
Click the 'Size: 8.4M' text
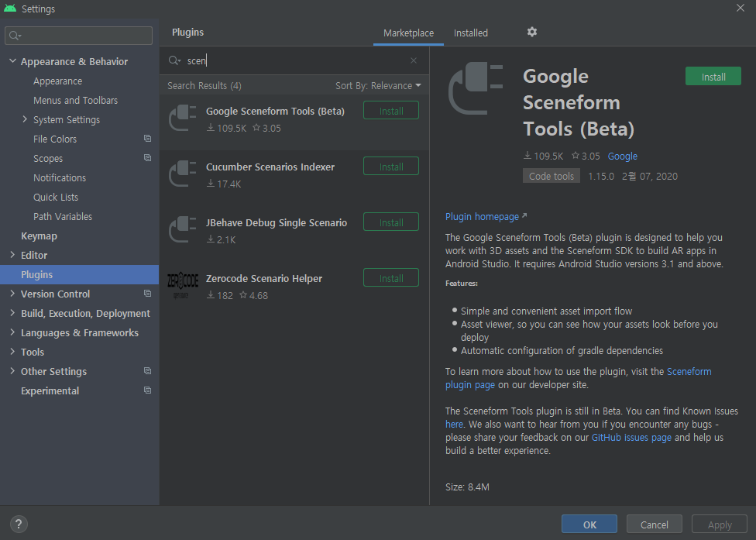(x=467, y=487)
